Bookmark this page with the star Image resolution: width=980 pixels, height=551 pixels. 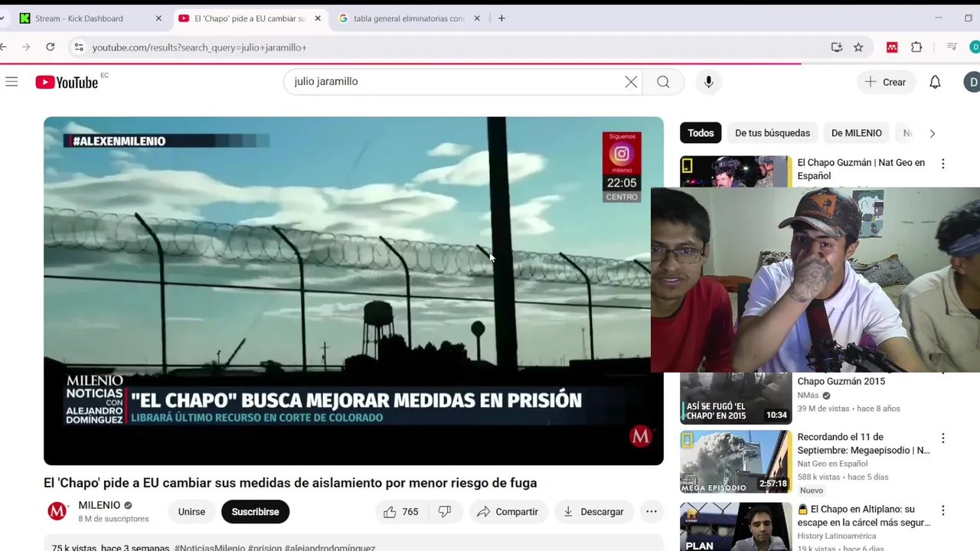pos(858,47)
